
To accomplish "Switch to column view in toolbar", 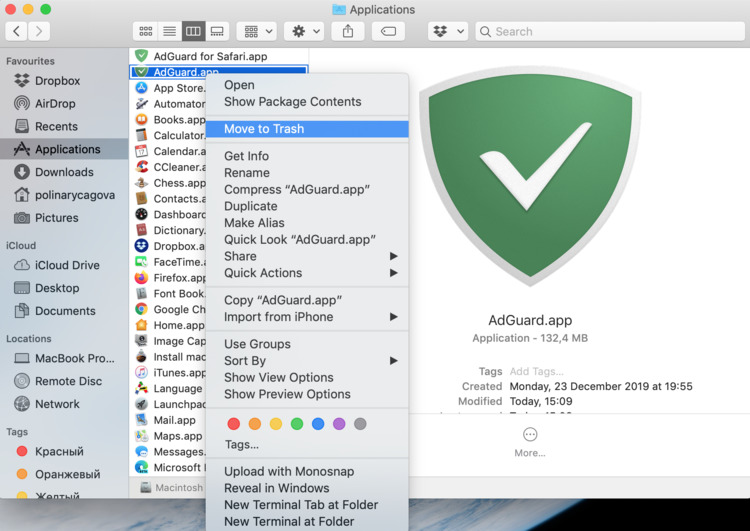I will click(193, 32).
